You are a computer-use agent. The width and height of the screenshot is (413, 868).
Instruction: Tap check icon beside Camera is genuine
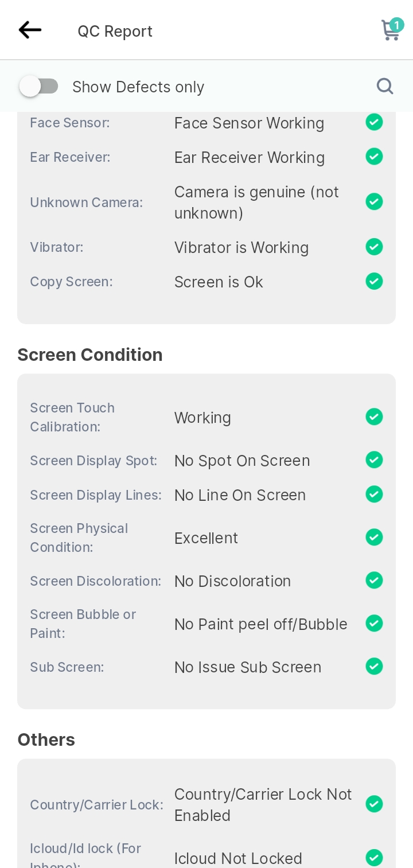tap(374, 202)
